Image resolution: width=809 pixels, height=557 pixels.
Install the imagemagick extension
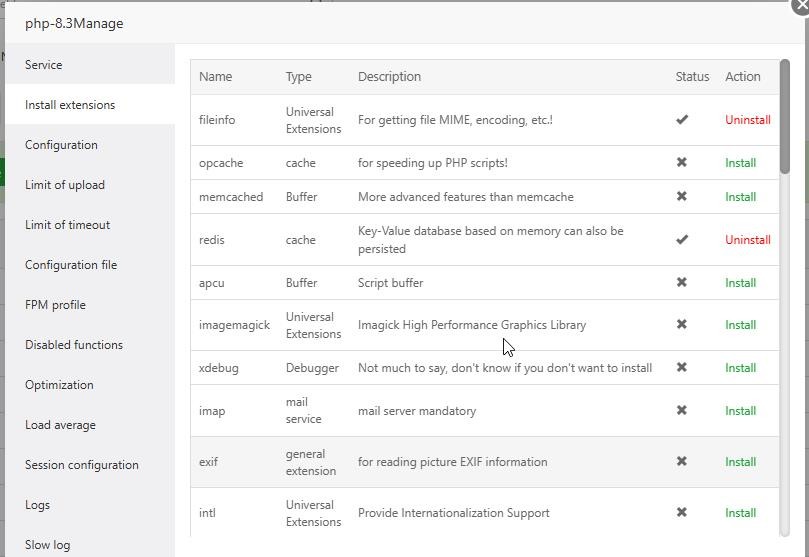(740, 325)
